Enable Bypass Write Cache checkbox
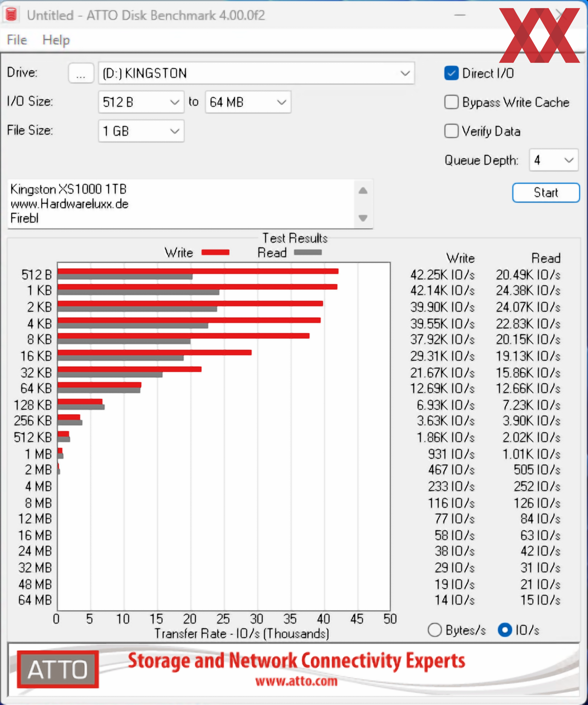Screen dimensions: 588x705 (451, 102)
